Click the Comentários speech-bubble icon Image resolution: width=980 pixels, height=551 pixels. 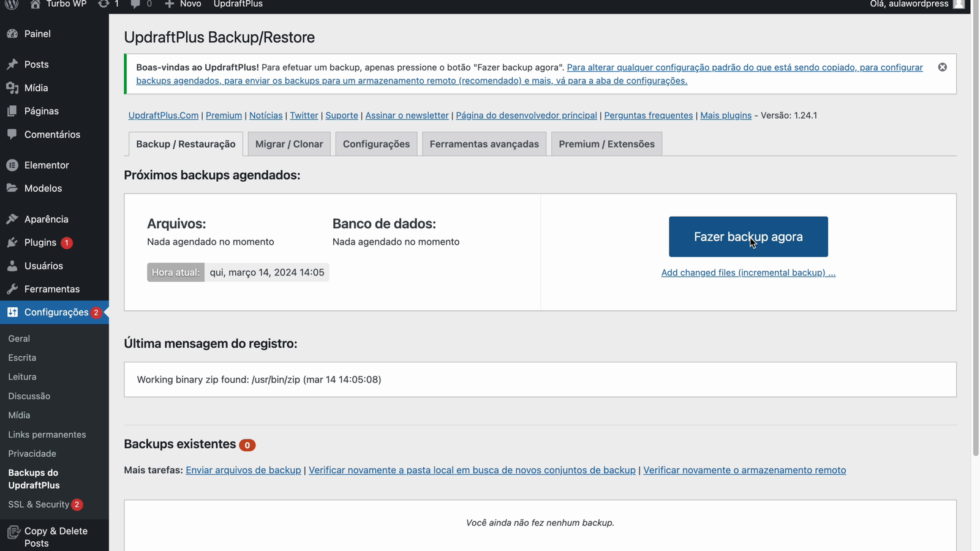[x=12, y=134]
